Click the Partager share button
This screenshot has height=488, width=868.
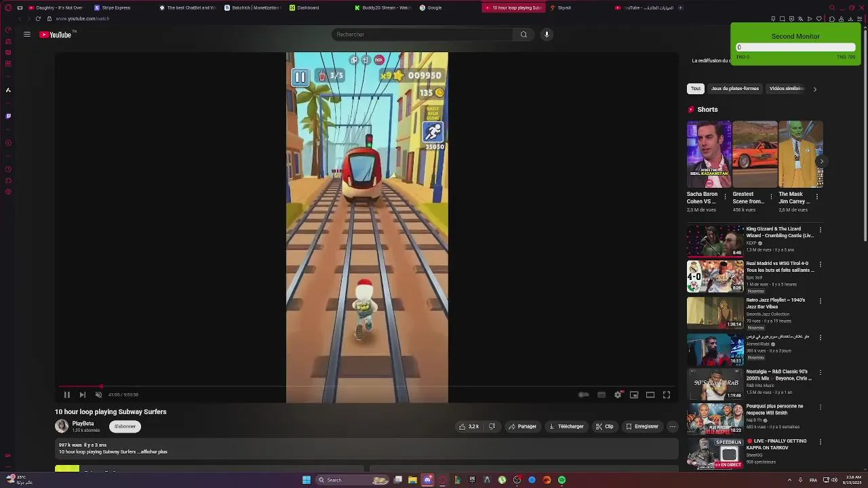click(x=522, y=426)
